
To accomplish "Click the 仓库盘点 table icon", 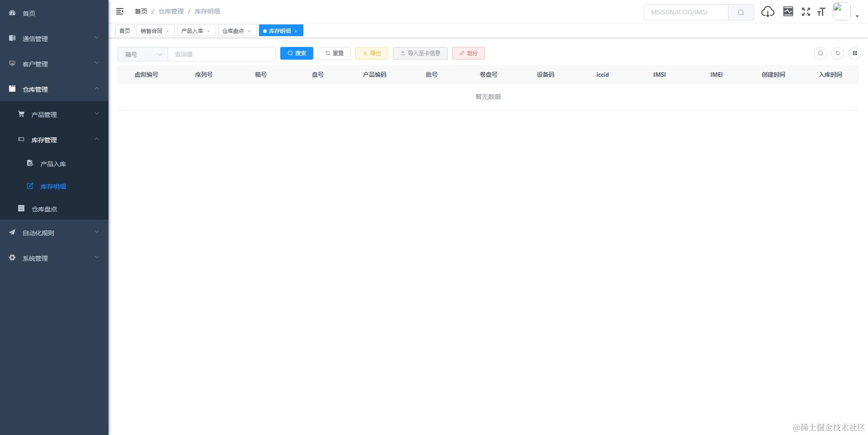I will [x=21, y=208].
